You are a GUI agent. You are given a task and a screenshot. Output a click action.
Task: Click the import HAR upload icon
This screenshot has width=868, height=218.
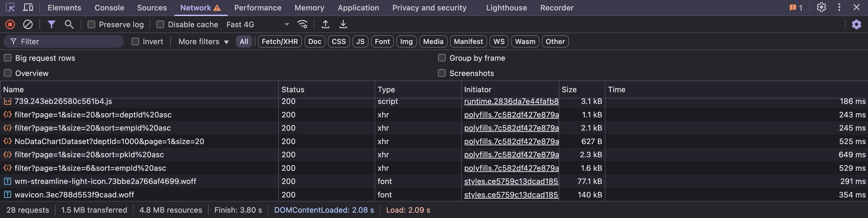pos(325,24)
